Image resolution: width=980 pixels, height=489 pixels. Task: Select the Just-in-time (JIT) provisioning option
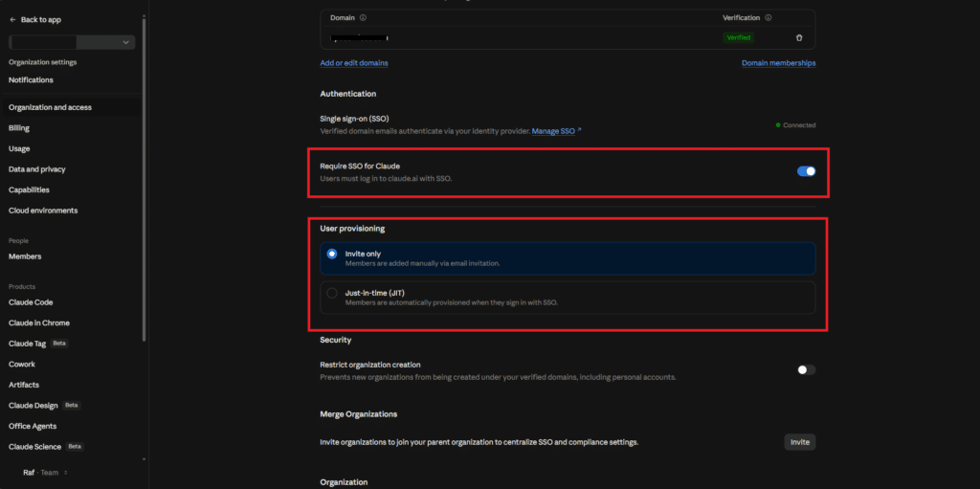click(568, 297)
